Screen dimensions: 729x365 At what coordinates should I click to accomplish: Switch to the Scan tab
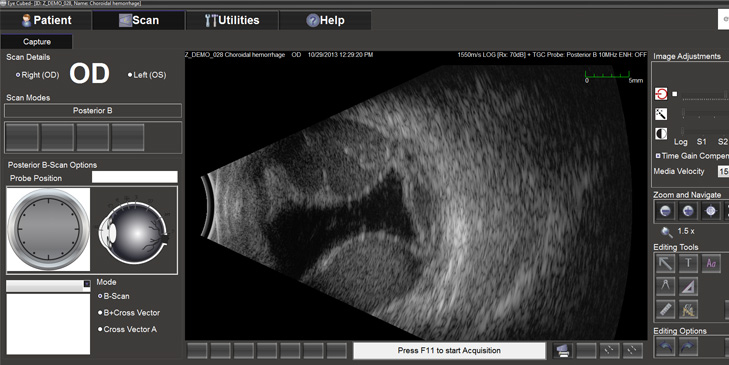pyautogui.click(x=139, y=20)
